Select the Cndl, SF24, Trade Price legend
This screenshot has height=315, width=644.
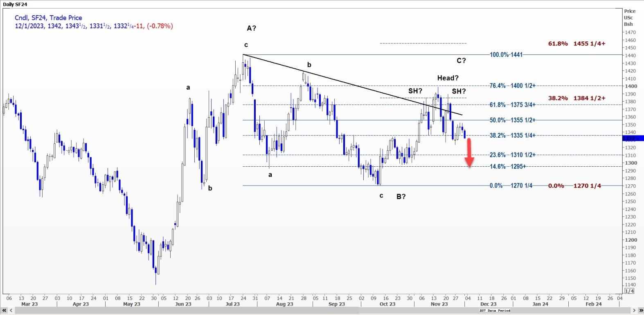(x=48, y=18)
